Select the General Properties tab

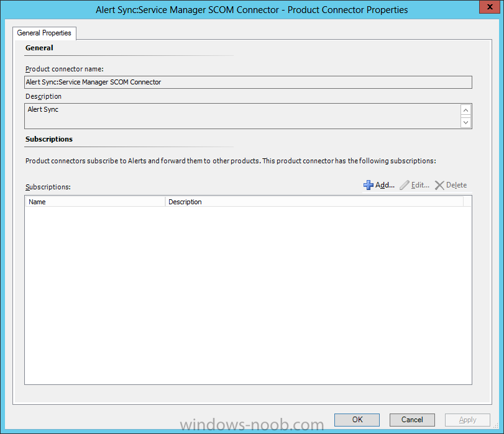[x=44, y=33]
